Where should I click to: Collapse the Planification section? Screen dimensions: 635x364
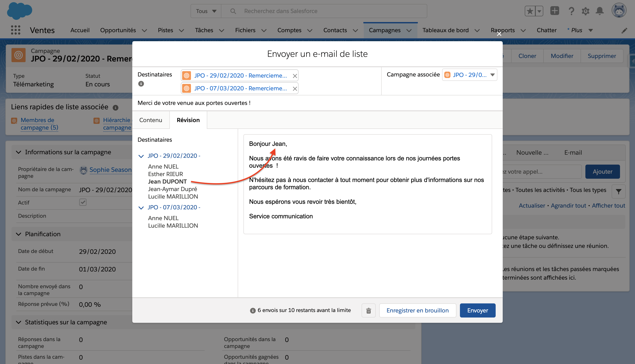pyautogui.click(x=19, y=234)
